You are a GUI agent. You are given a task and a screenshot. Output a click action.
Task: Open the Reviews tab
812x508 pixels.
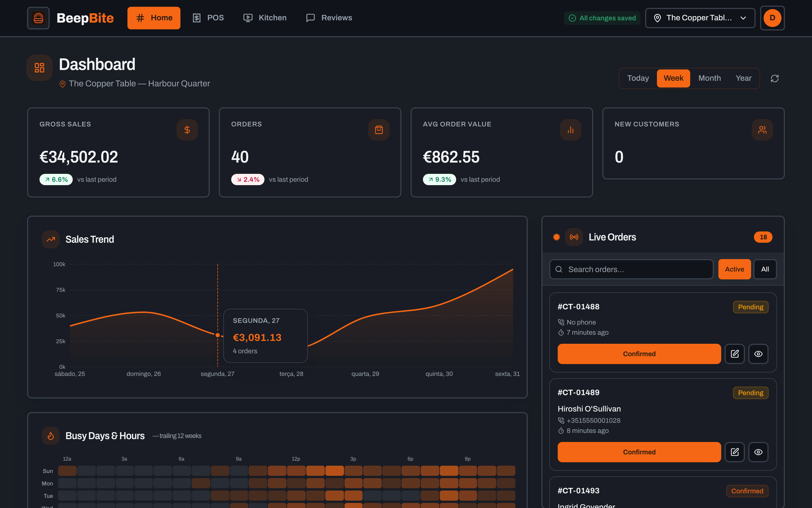[329, 18]
